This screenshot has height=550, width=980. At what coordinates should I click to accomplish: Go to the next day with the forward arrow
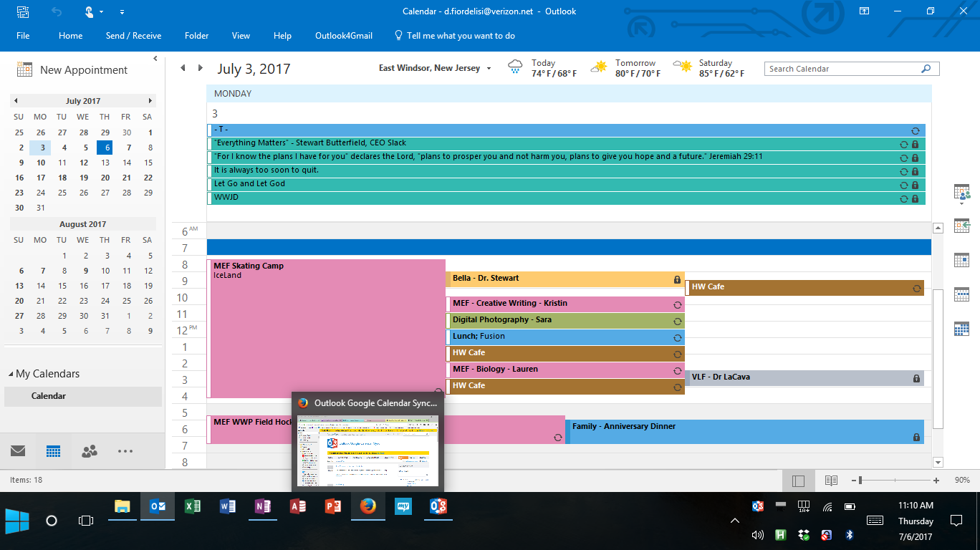[200, 68]
